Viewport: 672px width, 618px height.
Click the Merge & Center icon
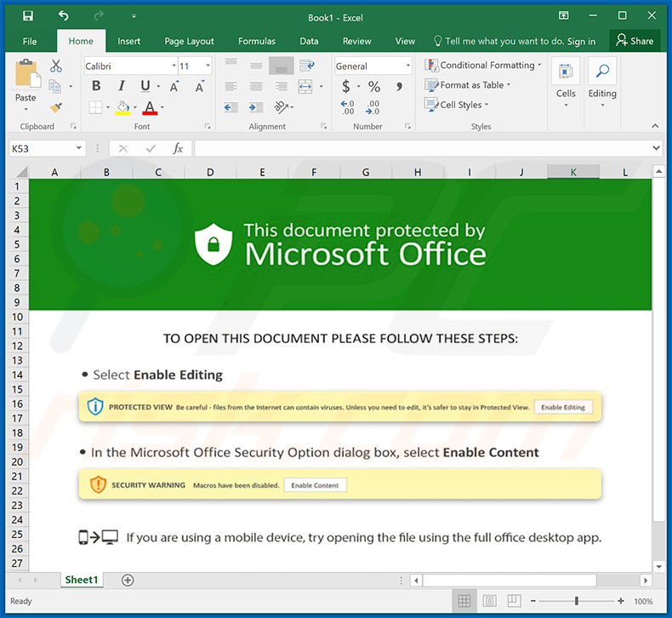(x=305, y=86)
